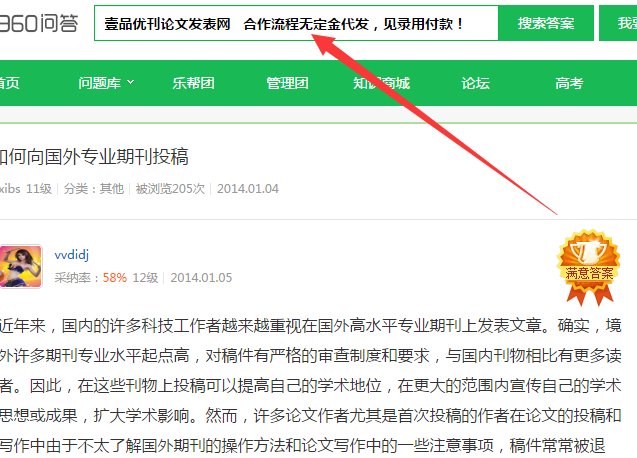Expand the 问题库 dropdown menu
The width and height of the screenshot is (637, 458).
[x=106, y=83]
